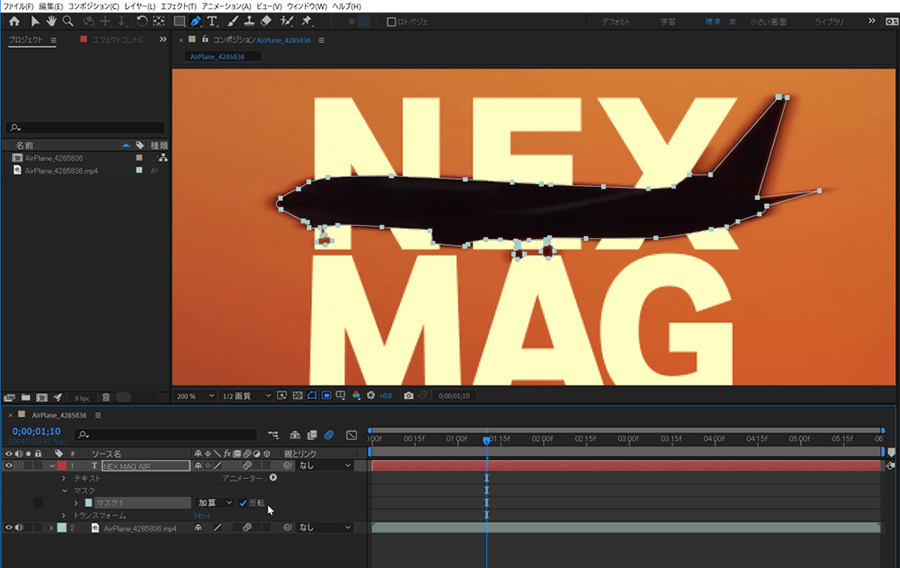Viewport: 900px width, 568px height.
Task: Open the 200% magnification dropdown
Action: pyautogui.click(x=196, y=396)
